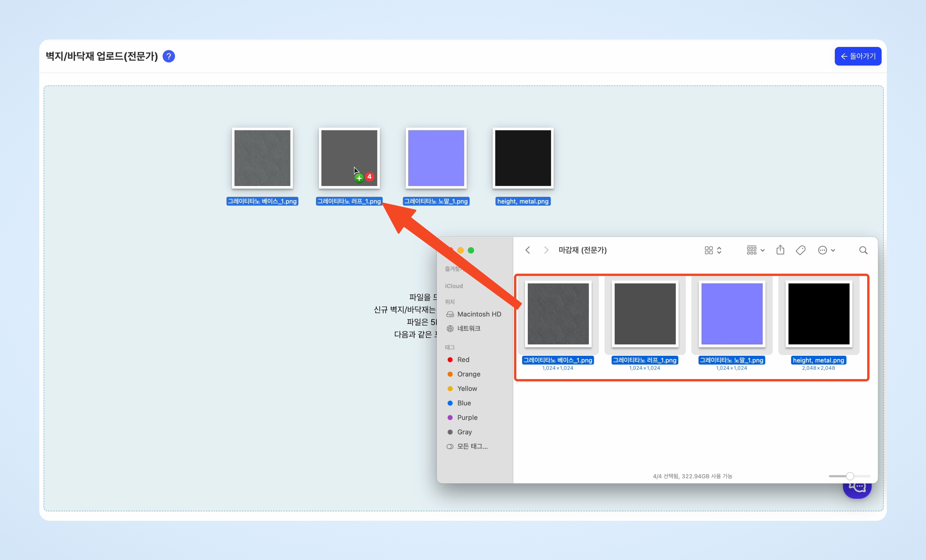926x560 pixels.
Task: Select height, metal.png thumbnail in Finder
Action: (818, 314)
